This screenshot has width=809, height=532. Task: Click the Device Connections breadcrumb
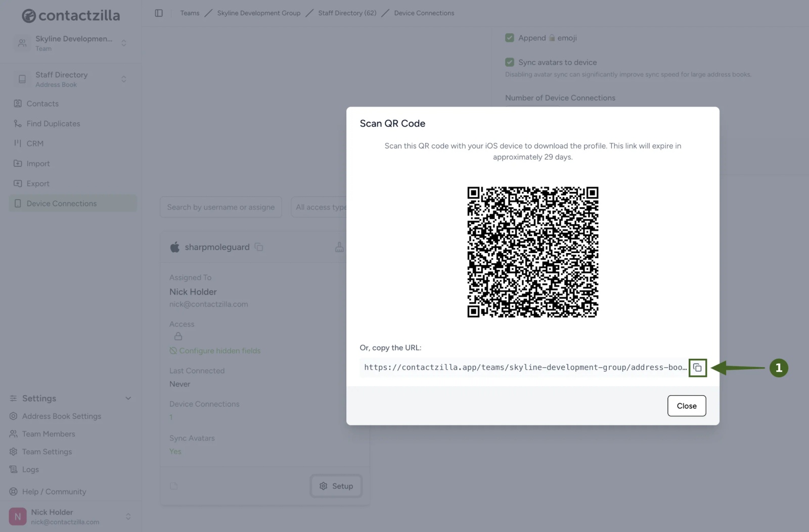pos(424,13)
